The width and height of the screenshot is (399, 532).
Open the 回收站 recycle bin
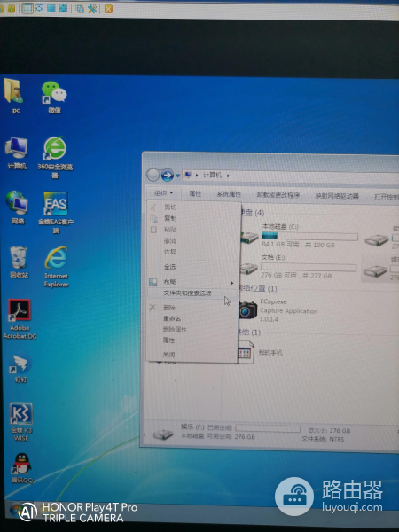click(19, 262)
